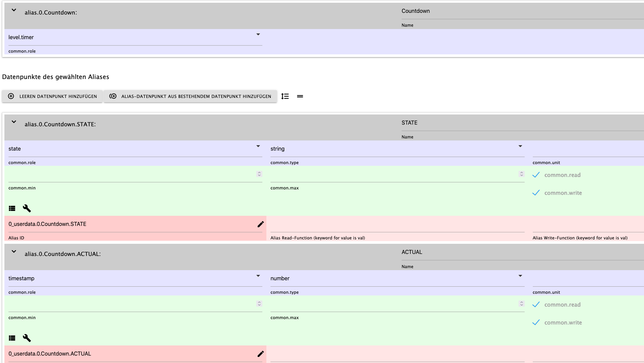Open states list icon for Countdown.STATE
Screen dimensions: 644x363
pyautogui.click(x=12, y=208)
